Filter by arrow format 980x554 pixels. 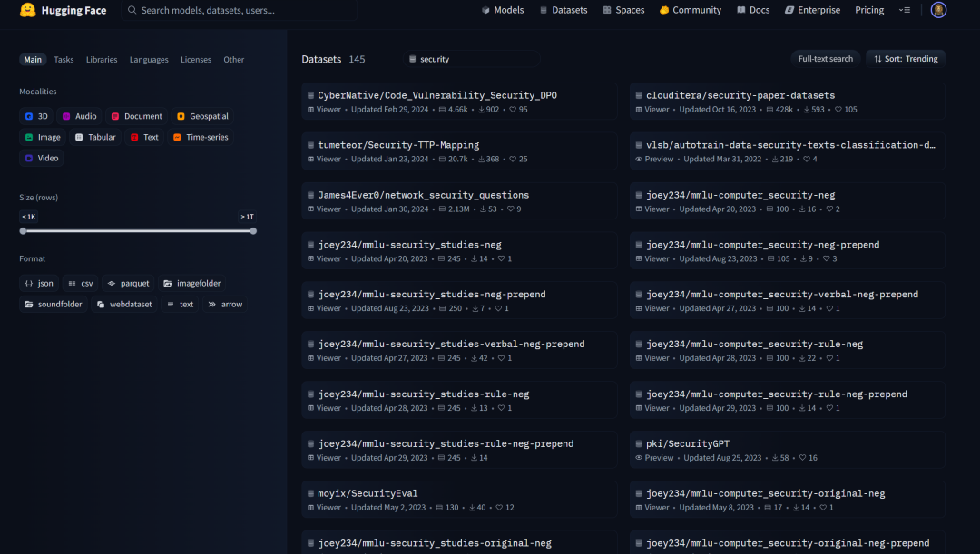225,304
